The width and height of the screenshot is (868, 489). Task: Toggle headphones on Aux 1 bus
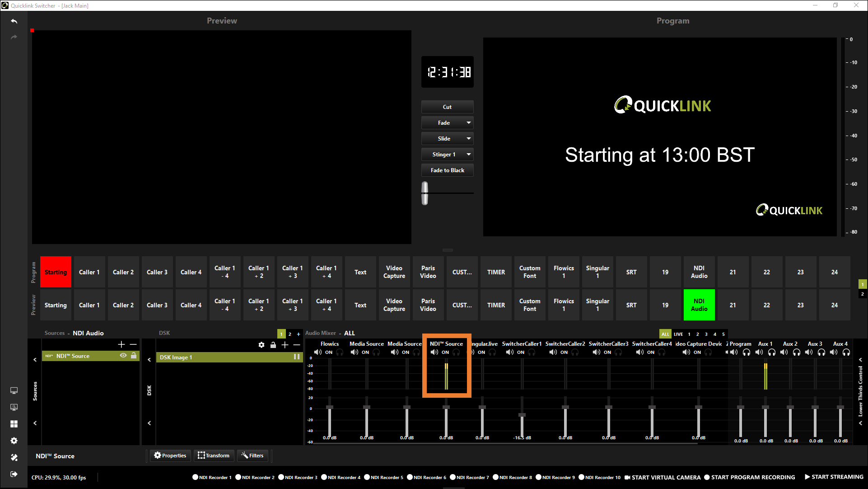[x=772, y=352]
